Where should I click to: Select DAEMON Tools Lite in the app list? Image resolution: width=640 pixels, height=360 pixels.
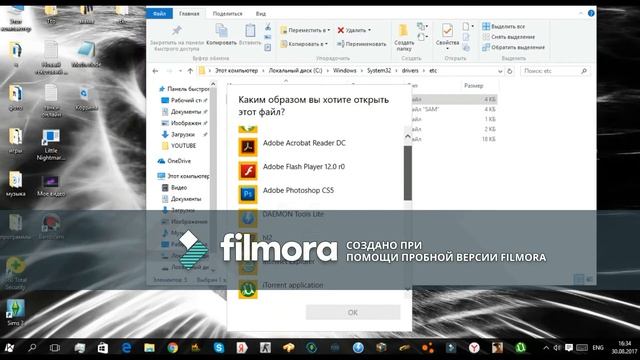(318, 217)
